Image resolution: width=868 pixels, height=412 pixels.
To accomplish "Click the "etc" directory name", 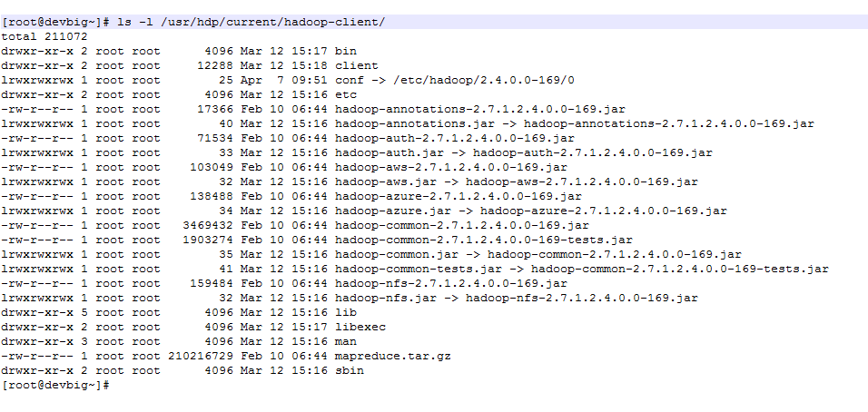I will (x=346, y=94).
